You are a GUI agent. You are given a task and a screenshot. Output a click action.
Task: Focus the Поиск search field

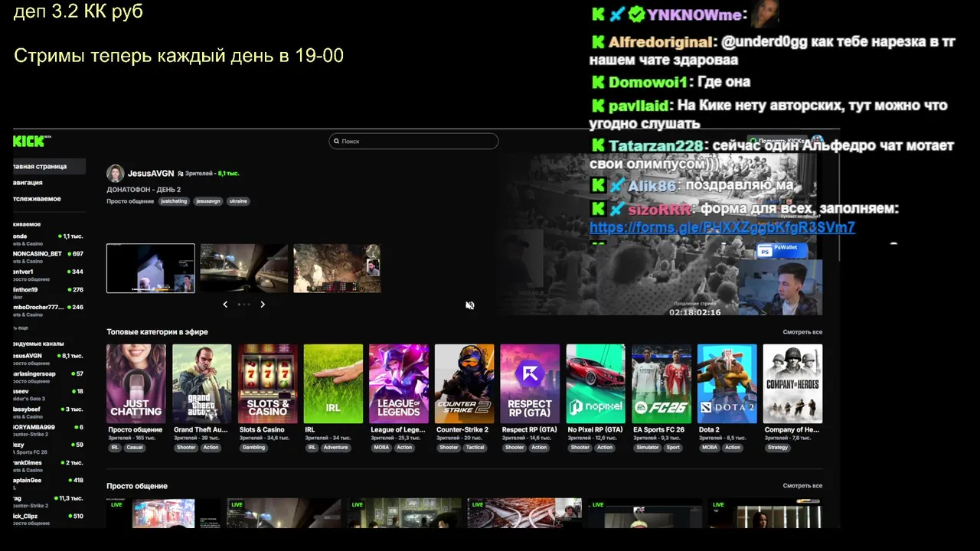point(413,142)
